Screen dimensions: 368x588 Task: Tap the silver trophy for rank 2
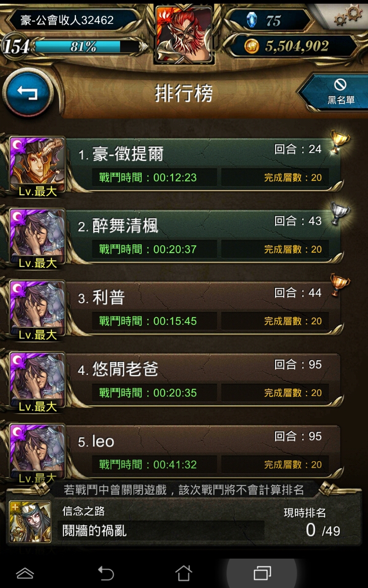tap(339, 214)
